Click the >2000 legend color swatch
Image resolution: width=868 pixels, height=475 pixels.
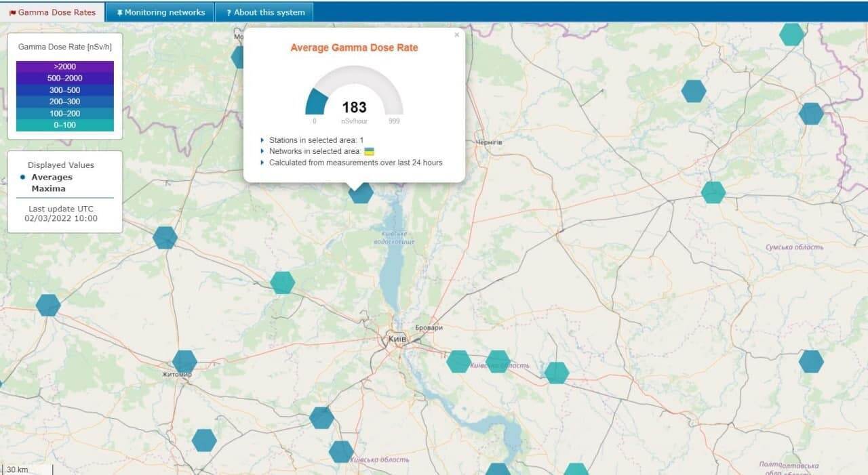(65, 66)
